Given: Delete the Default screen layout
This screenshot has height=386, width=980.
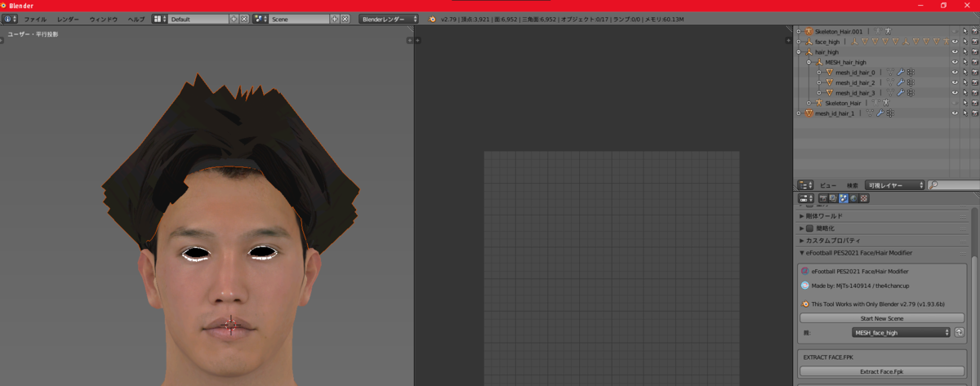Looking at the screenshot, I should pyautogui.click(x=243, y=19).
